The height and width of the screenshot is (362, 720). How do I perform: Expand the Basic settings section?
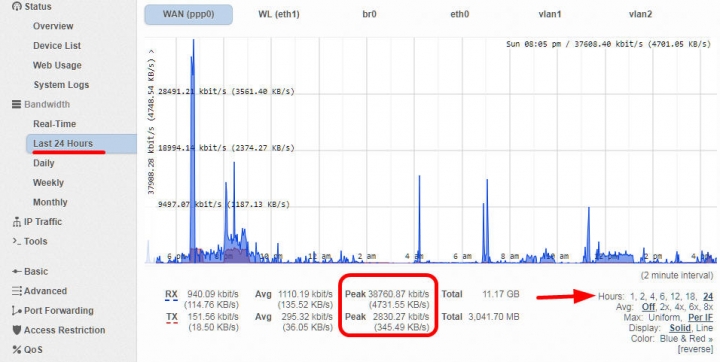tap(36, 272)
